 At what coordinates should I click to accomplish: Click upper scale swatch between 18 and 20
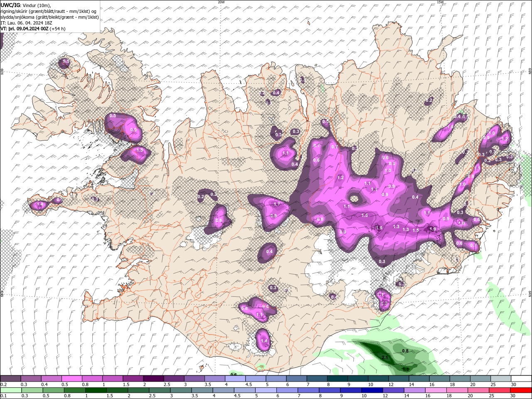[x=459, y=379]
